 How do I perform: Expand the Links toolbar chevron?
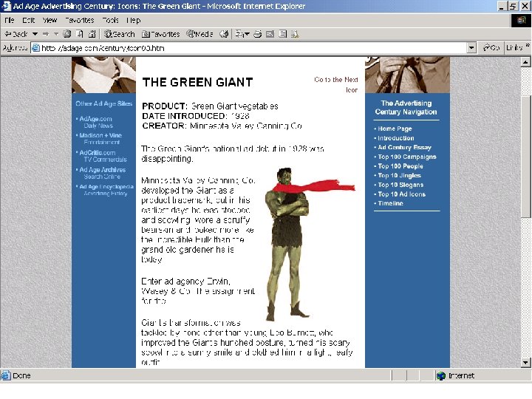tap(528, 46)
